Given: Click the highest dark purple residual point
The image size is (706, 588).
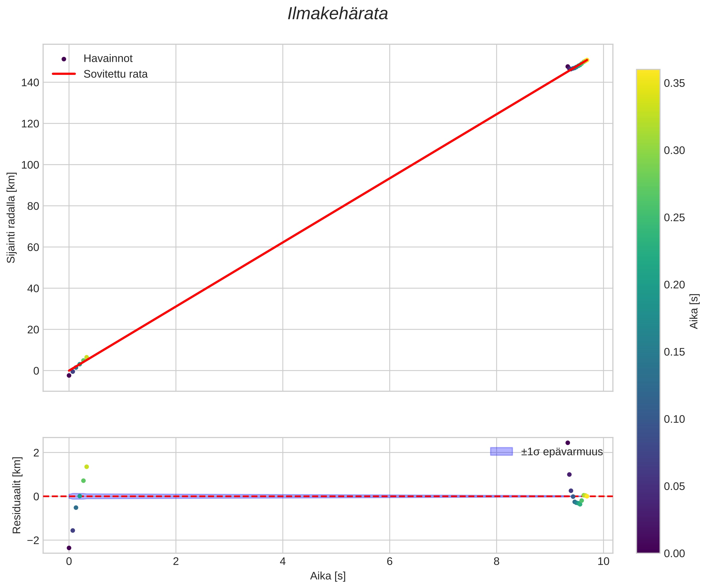Looking at the screenshot, I should tap(568, 442).
